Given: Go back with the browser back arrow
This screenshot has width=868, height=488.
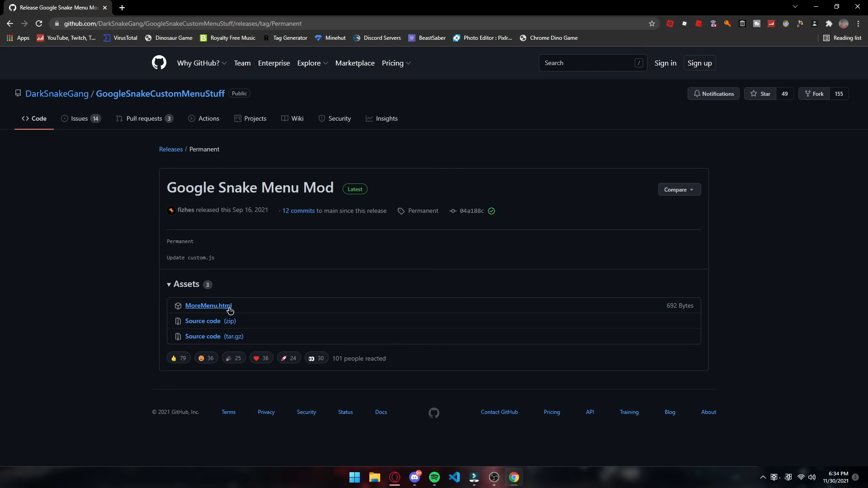Looking at the screenshot, I should (10, 23).
